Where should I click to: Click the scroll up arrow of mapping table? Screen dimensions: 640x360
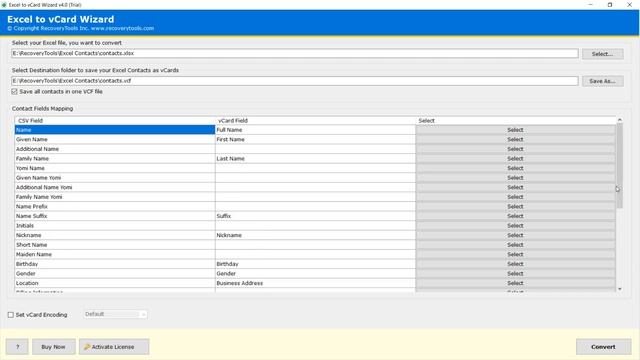tap(620, 120)
